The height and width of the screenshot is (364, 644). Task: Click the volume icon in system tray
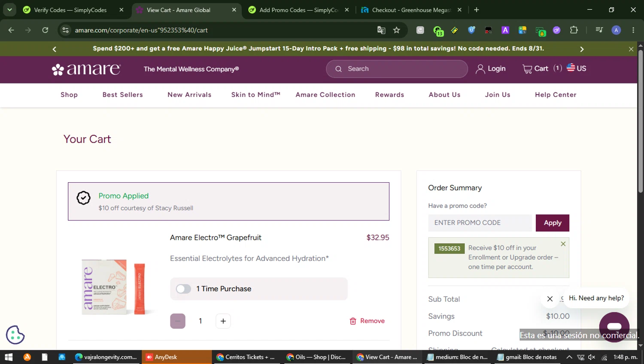(x=592, y=357)
